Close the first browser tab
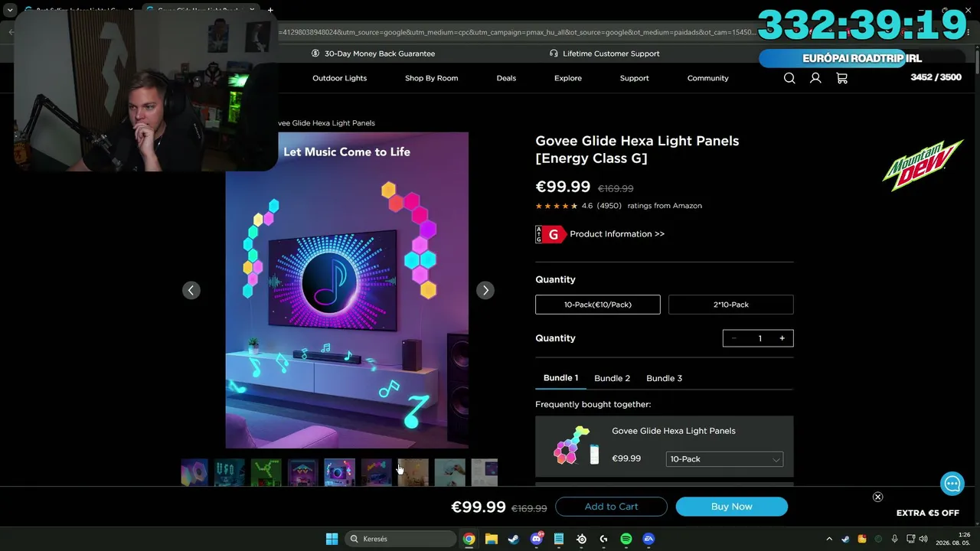Image resolution: width=980 pixels, height=551 pixels. tap(131, 10)
